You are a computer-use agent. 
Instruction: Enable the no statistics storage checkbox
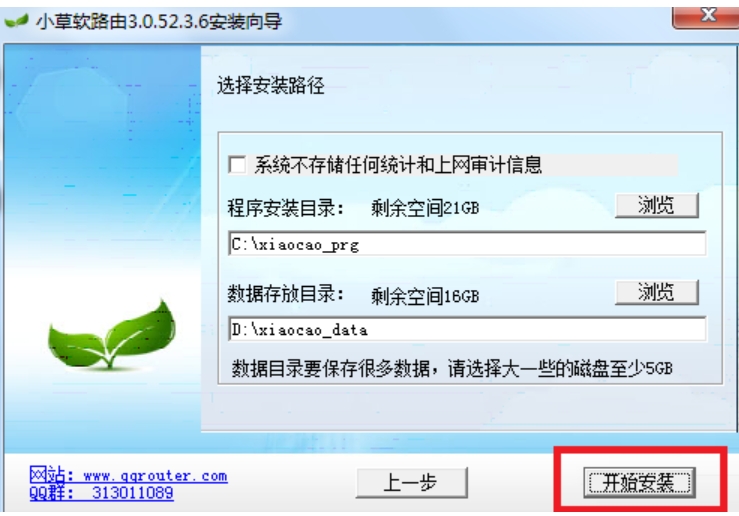[237, 165]
